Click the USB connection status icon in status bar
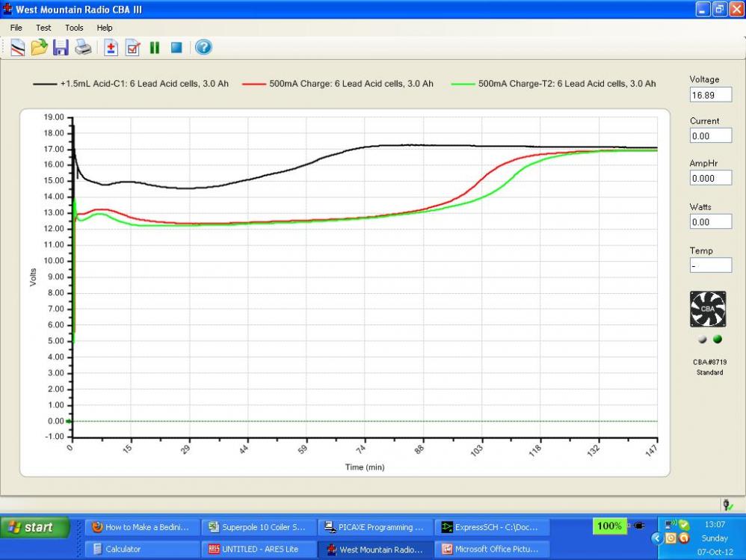Image resolution: width=746 pixels, height=560 pixels. 727,505
